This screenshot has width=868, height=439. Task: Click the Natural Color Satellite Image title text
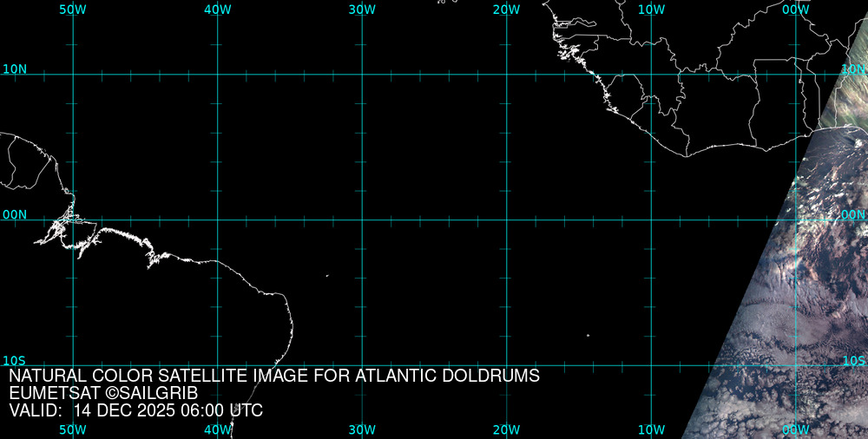click(274, 376)
